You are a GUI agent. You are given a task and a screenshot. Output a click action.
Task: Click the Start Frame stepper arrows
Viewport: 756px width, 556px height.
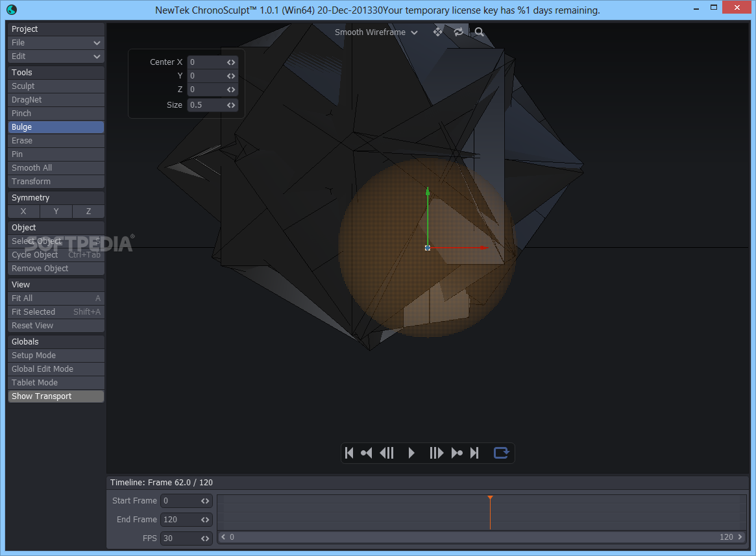(206, 501)
